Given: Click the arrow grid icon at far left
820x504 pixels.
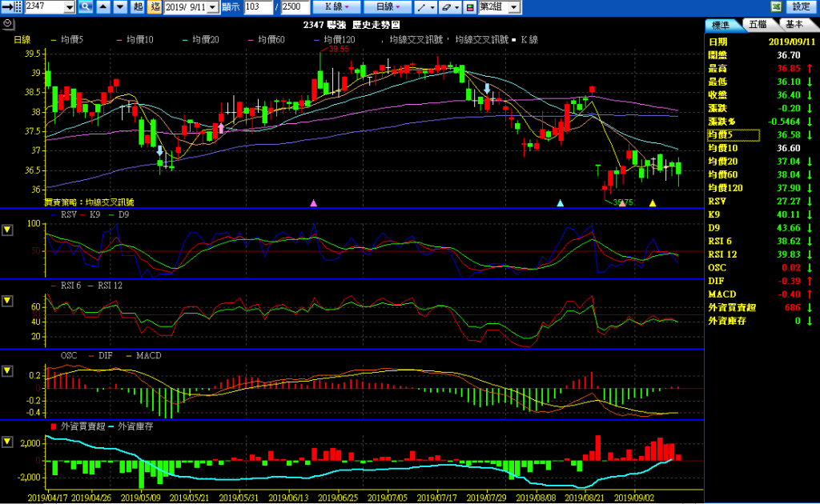Looking at the screenshot, I should click(11, 7).
